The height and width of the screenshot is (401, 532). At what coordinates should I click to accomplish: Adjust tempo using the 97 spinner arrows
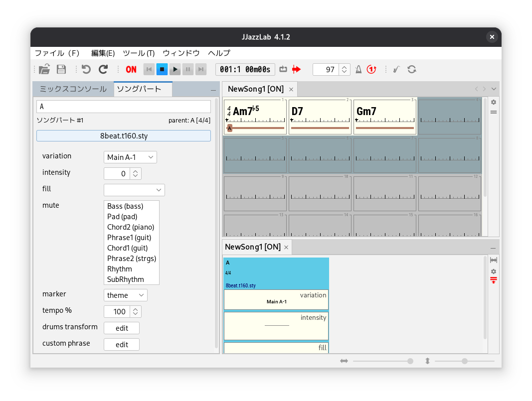(345, 69)
